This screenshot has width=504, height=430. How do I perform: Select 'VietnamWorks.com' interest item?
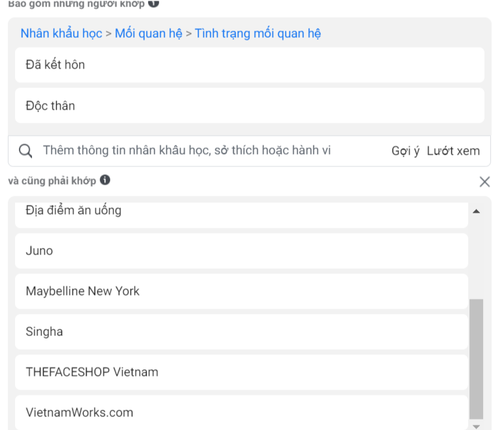(241, 412)
